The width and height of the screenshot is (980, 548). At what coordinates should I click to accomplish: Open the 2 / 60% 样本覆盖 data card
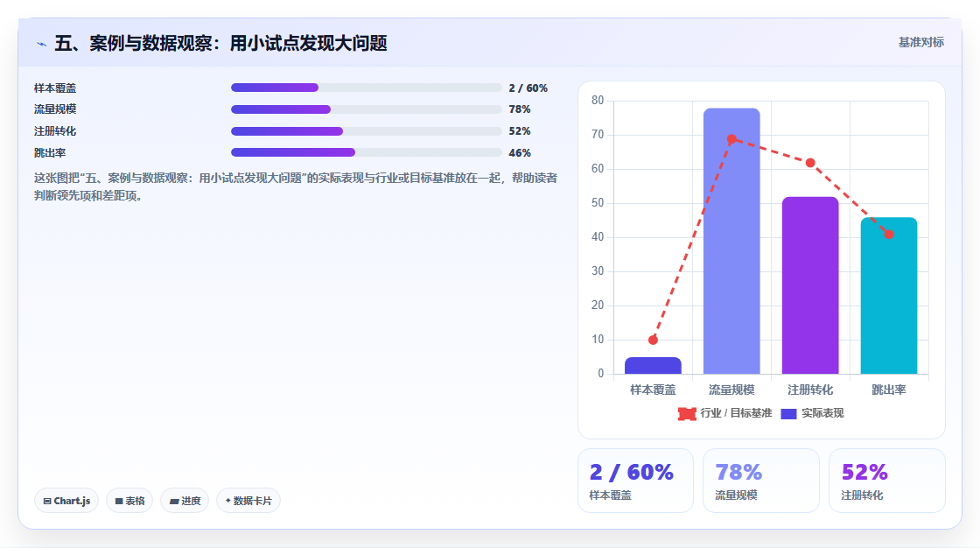pyautogui.click(x=635, y=481)
